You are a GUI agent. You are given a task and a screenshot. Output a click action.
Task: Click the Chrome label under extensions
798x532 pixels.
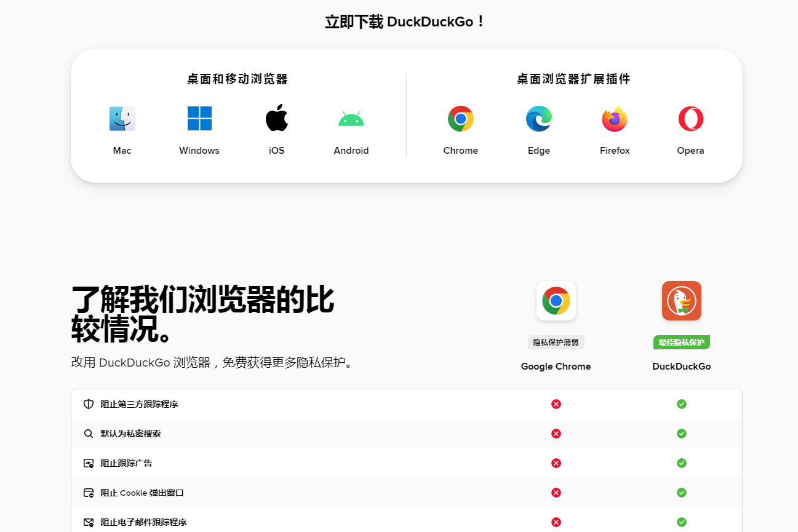[461, 151]
